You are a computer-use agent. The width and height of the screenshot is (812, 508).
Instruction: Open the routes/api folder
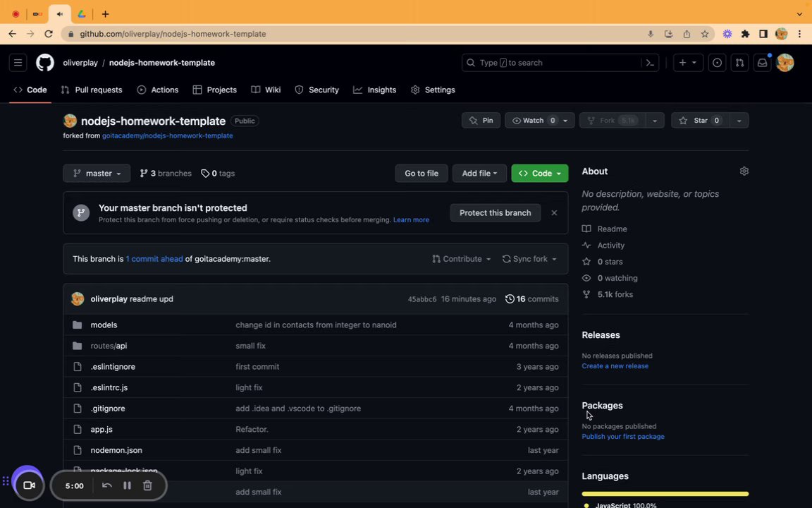tap(109, 346)
